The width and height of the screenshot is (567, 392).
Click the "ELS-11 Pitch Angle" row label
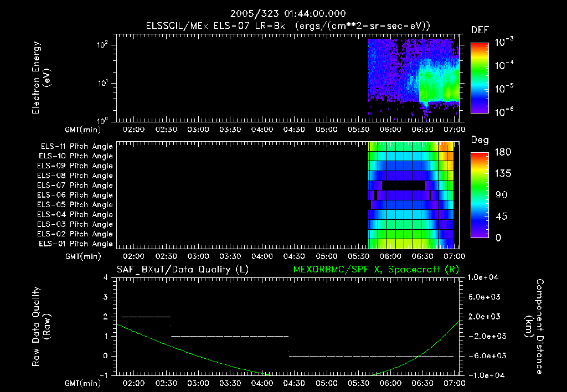tap(76, 147)
